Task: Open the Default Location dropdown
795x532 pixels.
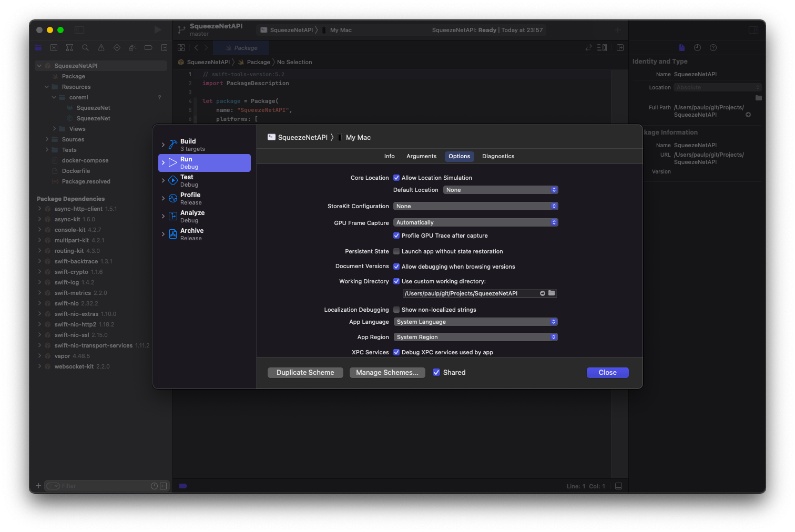Action: pyautogui.click(x=501, y=190)
